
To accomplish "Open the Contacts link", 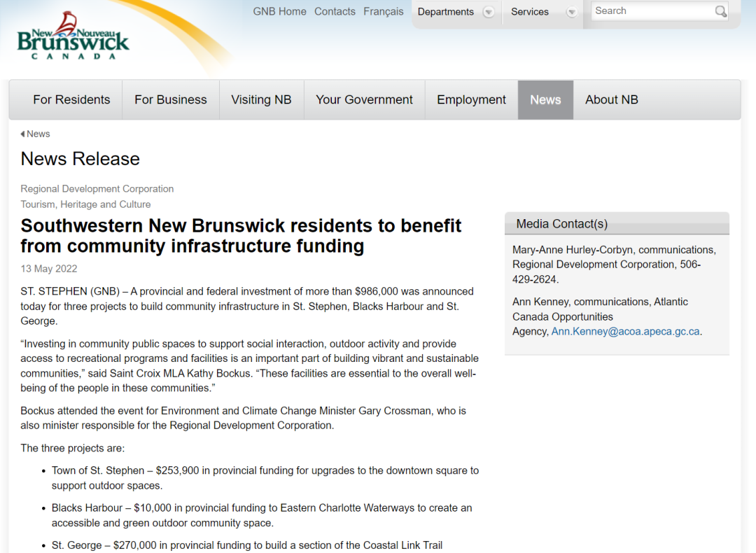I will click(335, 12).
